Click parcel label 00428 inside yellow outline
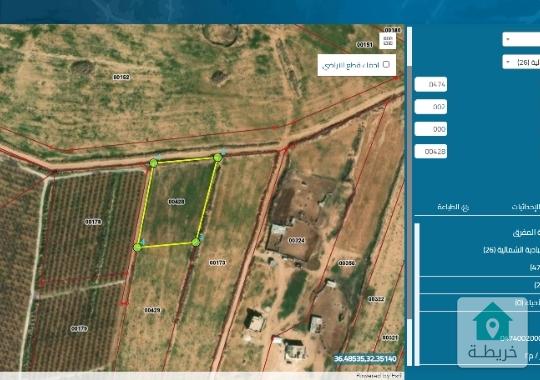This screenshot has width=540, height=380. click(x=176, y=202)
